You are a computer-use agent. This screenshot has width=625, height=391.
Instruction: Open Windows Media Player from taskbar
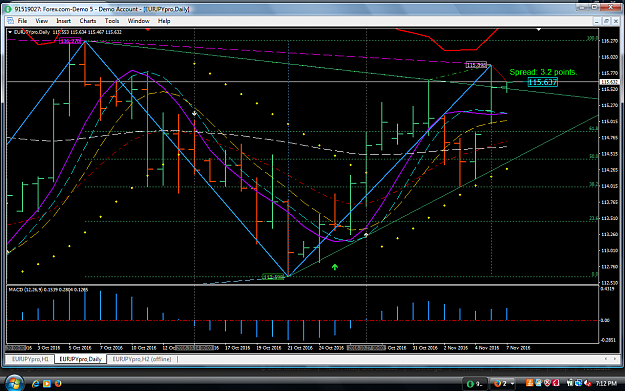pos(47,383)
